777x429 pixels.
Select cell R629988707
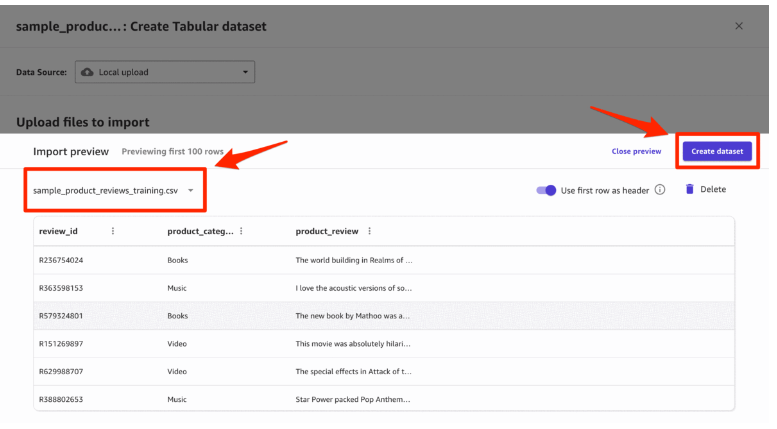61,371
